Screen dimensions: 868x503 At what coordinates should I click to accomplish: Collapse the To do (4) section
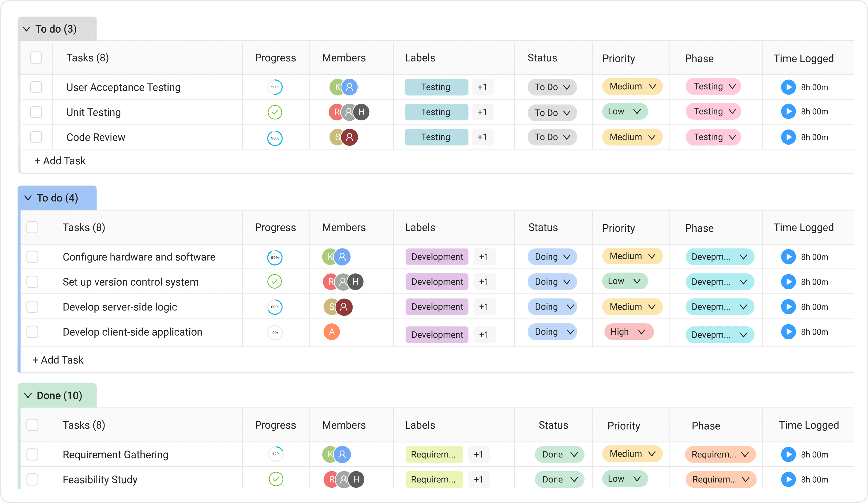(28, 198)
